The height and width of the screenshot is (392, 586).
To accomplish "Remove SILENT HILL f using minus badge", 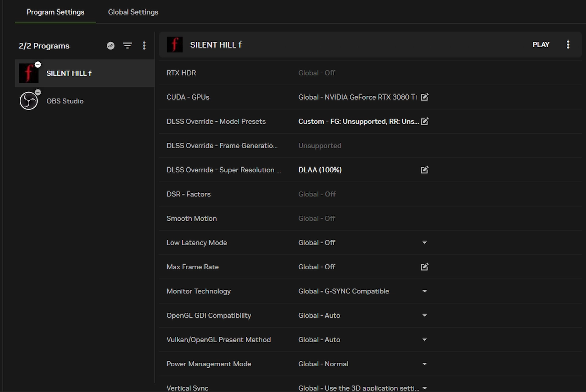I will pos(38,65).
